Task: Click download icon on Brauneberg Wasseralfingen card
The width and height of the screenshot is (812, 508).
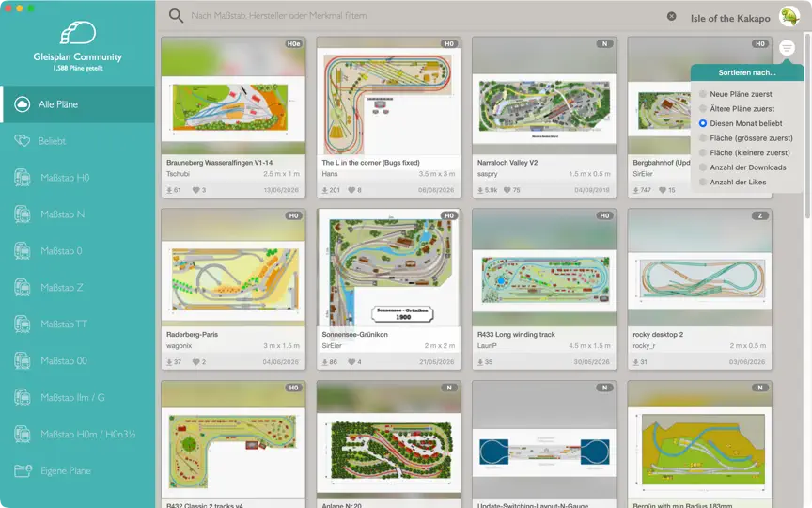Action: pyautogui.click(x=169, y=190)
